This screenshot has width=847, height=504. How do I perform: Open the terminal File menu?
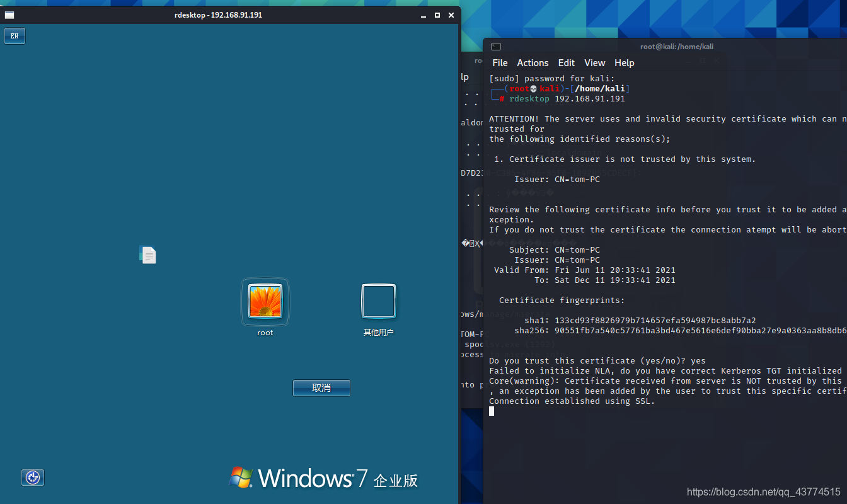coord(500,63)
